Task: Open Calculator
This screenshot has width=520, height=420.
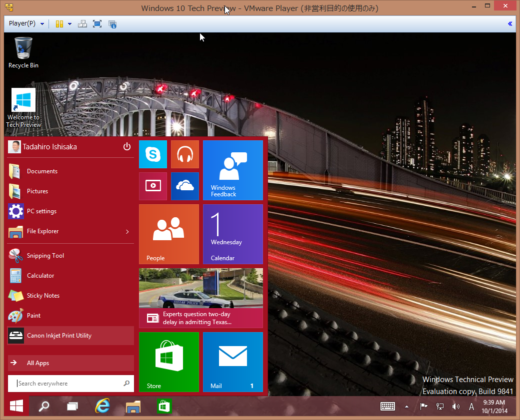Action: [40, 275]
